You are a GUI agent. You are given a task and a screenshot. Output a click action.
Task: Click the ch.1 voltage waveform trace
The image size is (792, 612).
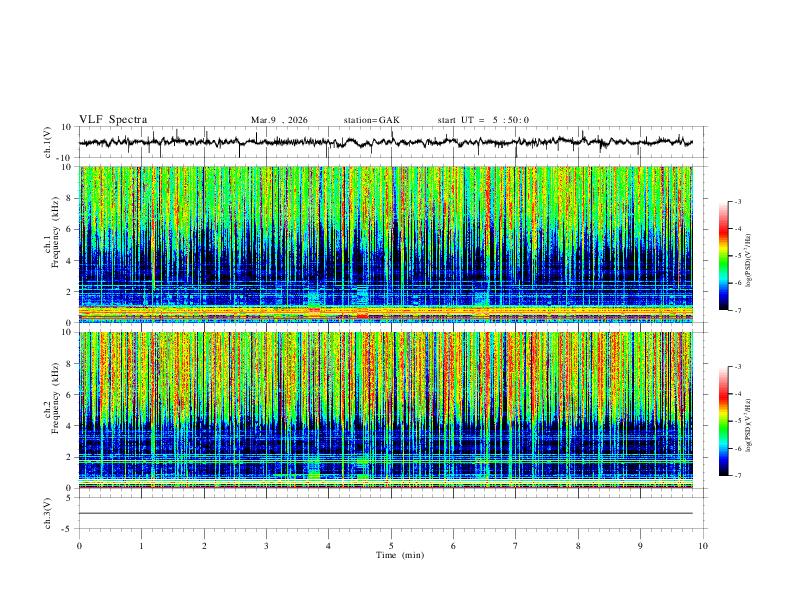pyautogui.click(x=385, y=142)
